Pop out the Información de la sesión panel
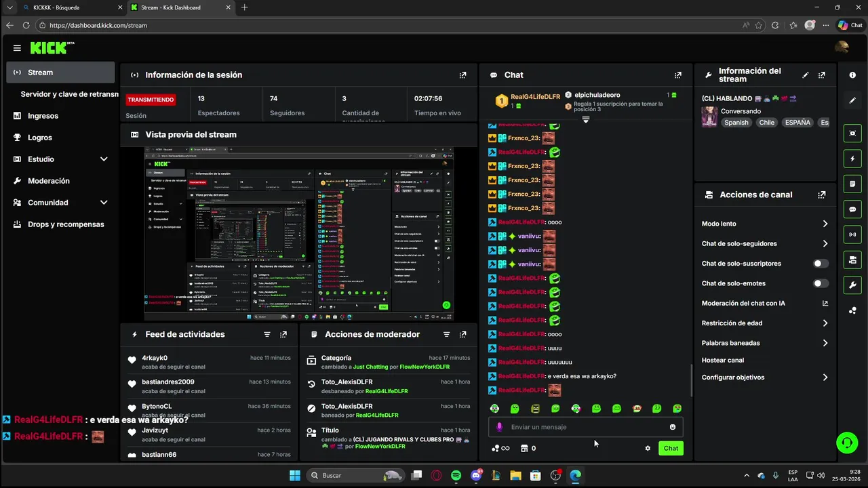Image resolution: width=868 pixels, height=488 pixels. (462, 75)
